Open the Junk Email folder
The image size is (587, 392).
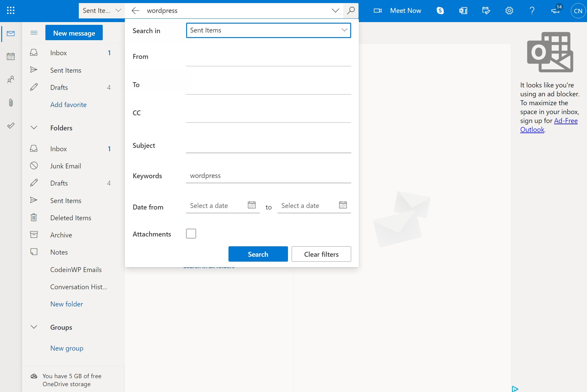[x=65, y=166]
